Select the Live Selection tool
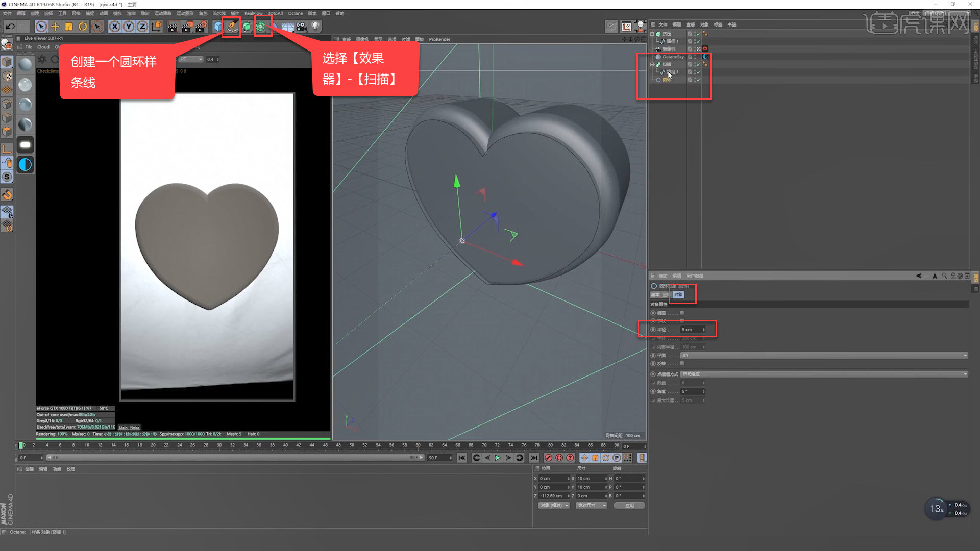This screenshot has width=980, height=551. pyautogui.click(x=41, y=27)
